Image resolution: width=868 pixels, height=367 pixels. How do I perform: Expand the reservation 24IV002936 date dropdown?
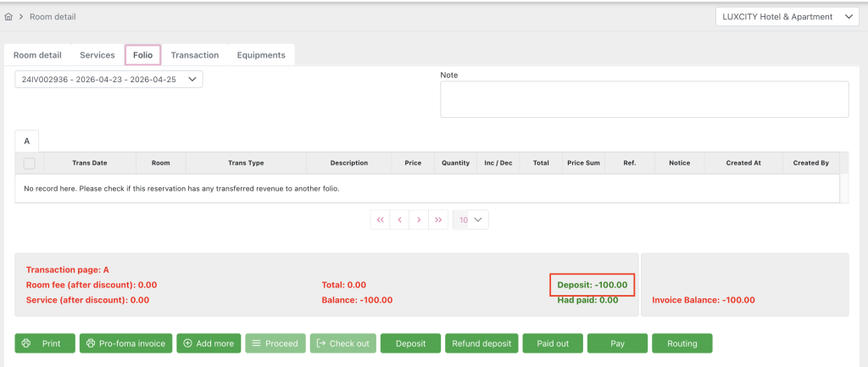[x=108, y=79]
